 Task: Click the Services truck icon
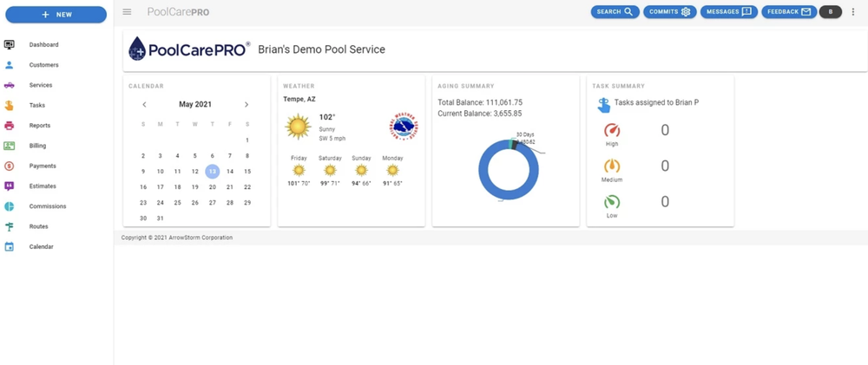tap(9, 85)
